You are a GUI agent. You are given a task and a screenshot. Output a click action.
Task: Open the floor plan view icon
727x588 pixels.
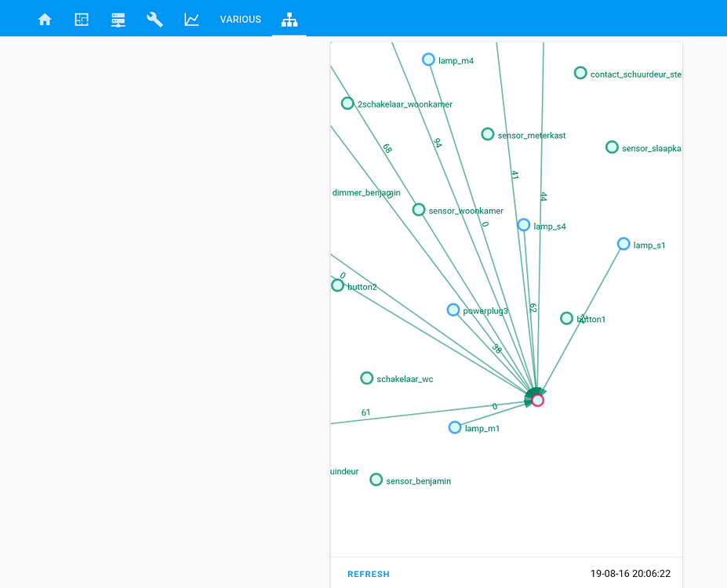click(x=81, y=19)
